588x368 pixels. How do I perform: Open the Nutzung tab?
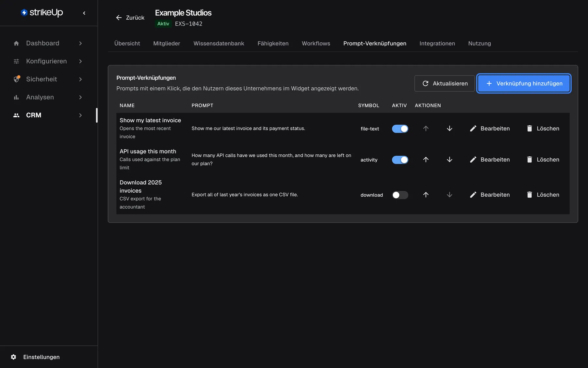tap(480, 44)
